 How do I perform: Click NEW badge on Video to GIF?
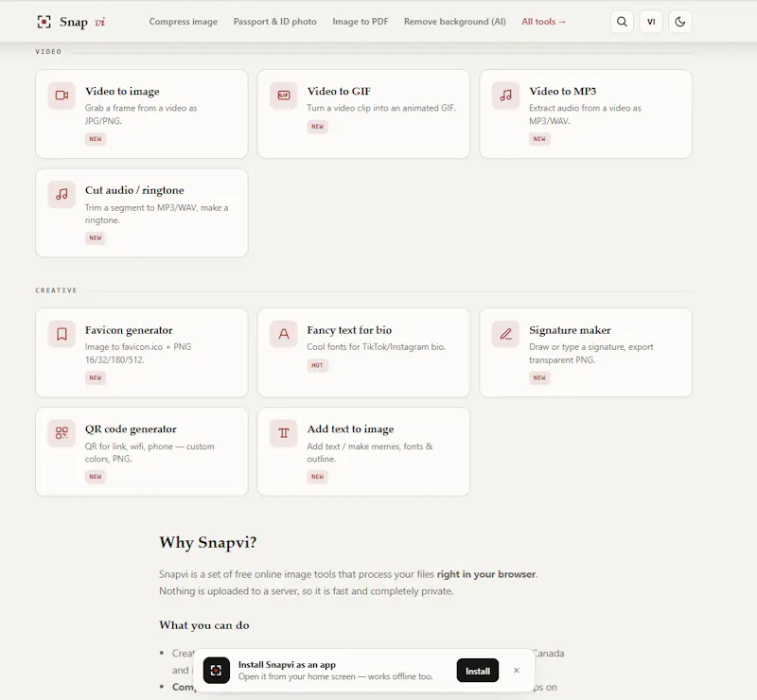(x=317, y=127)
